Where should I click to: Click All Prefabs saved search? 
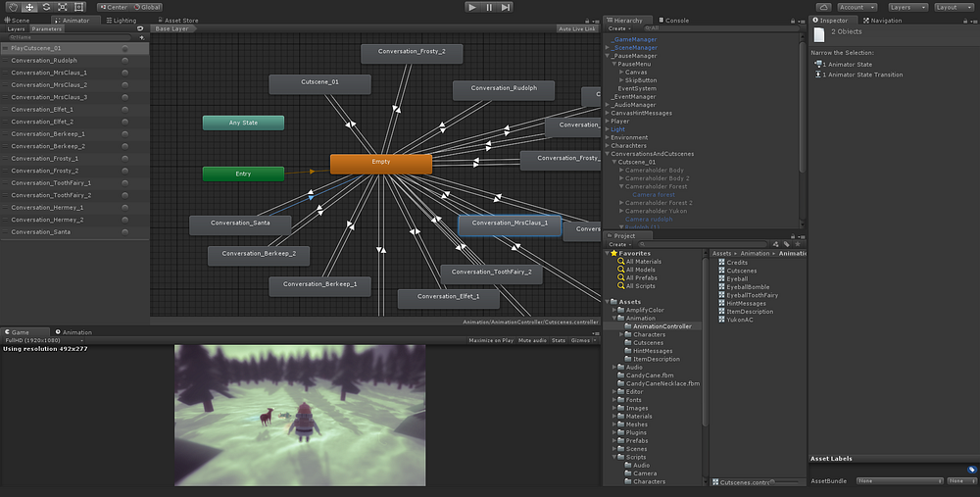point(637,277)
